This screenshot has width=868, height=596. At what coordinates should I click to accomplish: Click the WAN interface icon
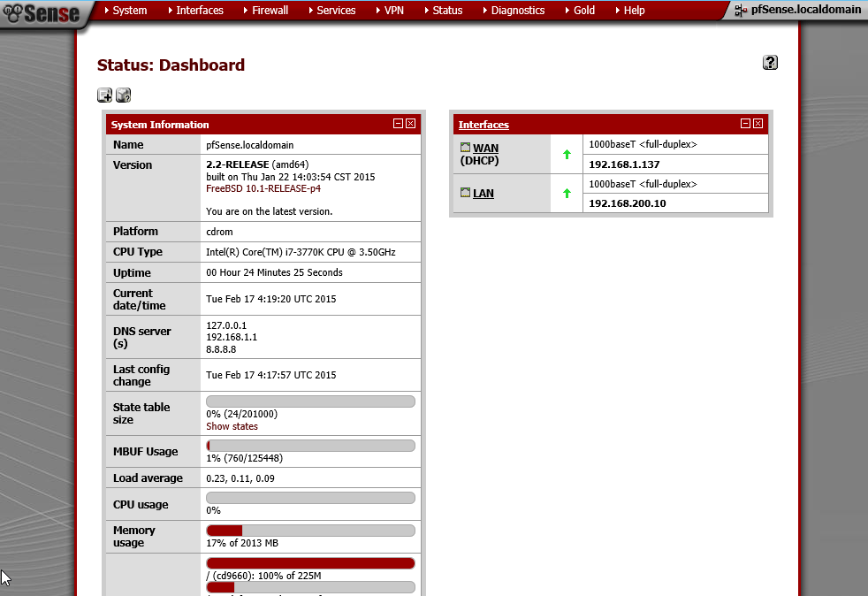click(466, 148)
